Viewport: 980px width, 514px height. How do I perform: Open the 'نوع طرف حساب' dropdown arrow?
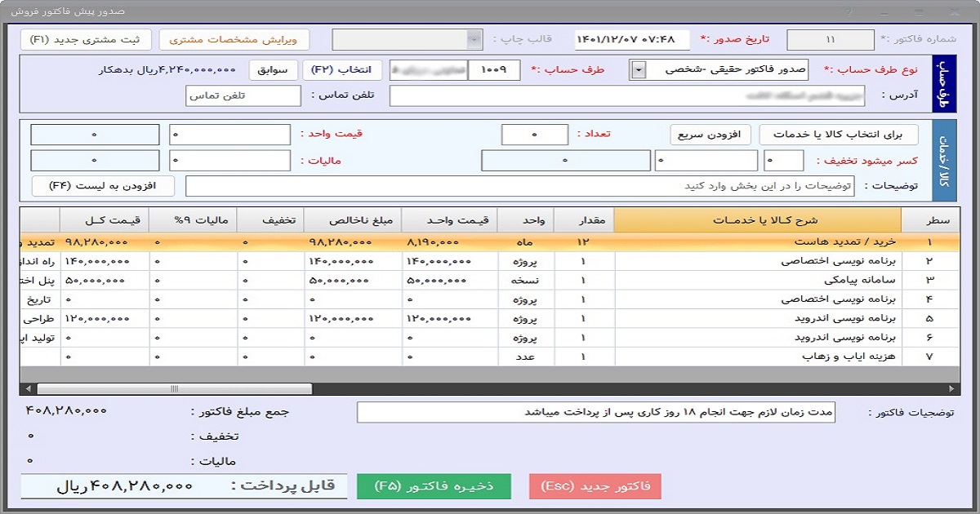tap(639, 70)
